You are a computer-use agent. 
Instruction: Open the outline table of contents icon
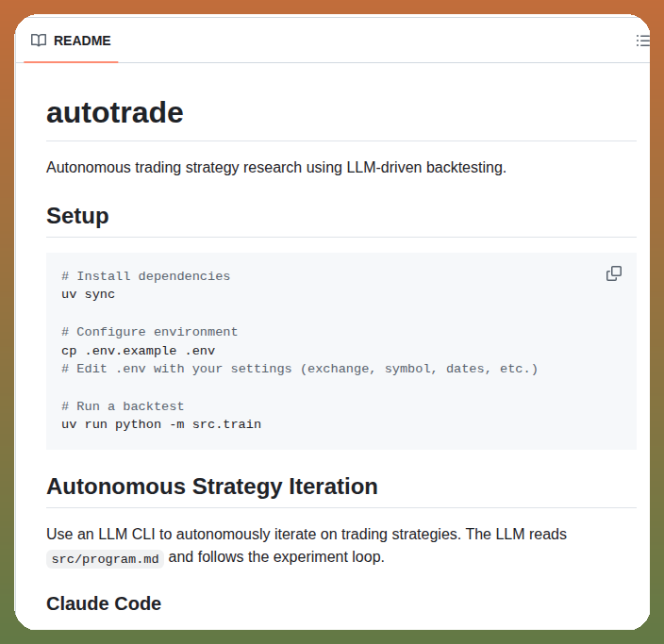[x=642, y=41]
